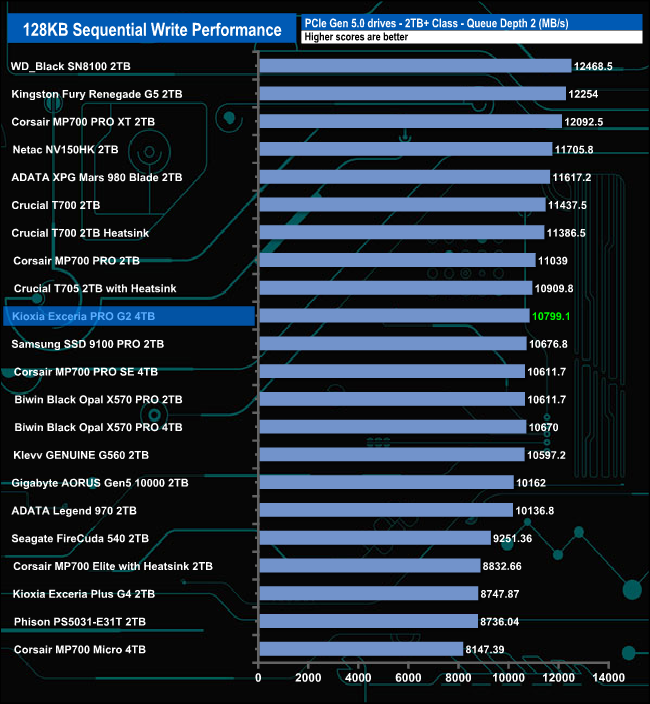This screenshot has width=650, height=704.
Task: Click the axis label 12000
Action: [x=558, y=678]
